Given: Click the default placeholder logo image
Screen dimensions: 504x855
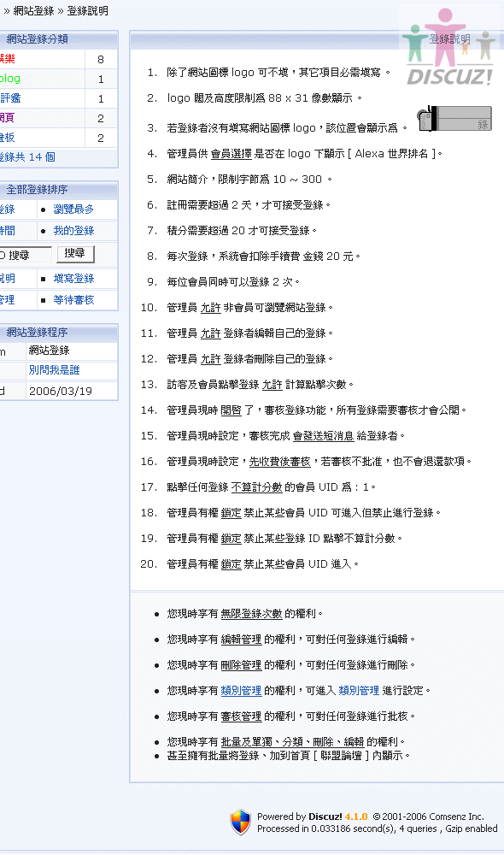Looking at the screenshot, I should coord(454,118).
